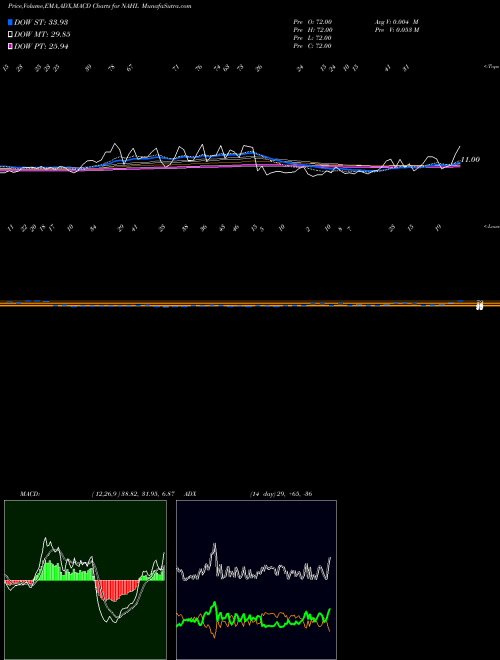
Task: Click the orange volume band line
Action: coord(250,303)
